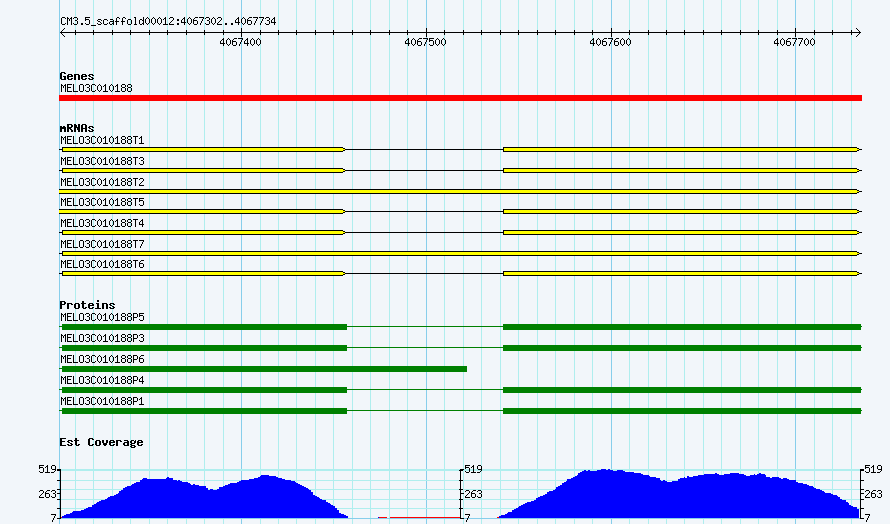The height and width of the screenshot is (524, 890).
Task: Click the MELO3C010188P1 protein label
Action: tap(102, 401)
